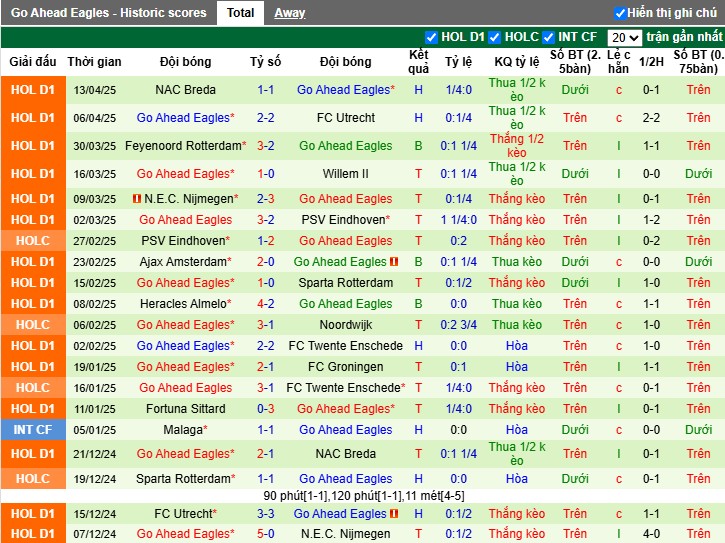
Task: Switch to the Total tab
Action: [240, 12]
